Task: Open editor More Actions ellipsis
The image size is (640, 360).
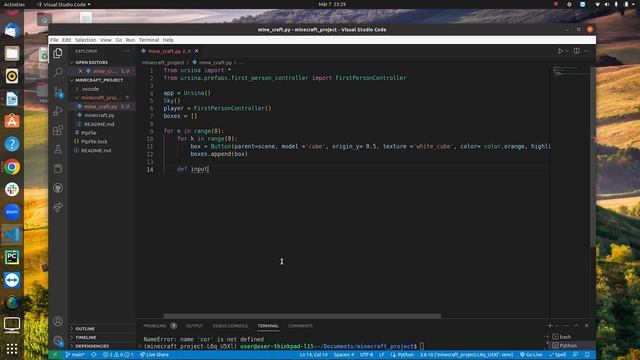Action: (x=587, y=51)
